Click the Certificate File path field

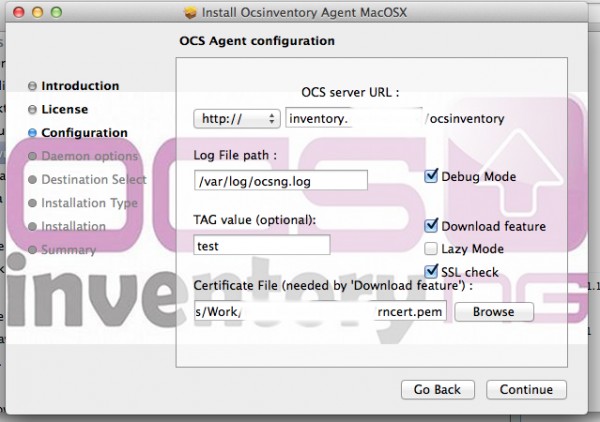[x=320, y=311]
